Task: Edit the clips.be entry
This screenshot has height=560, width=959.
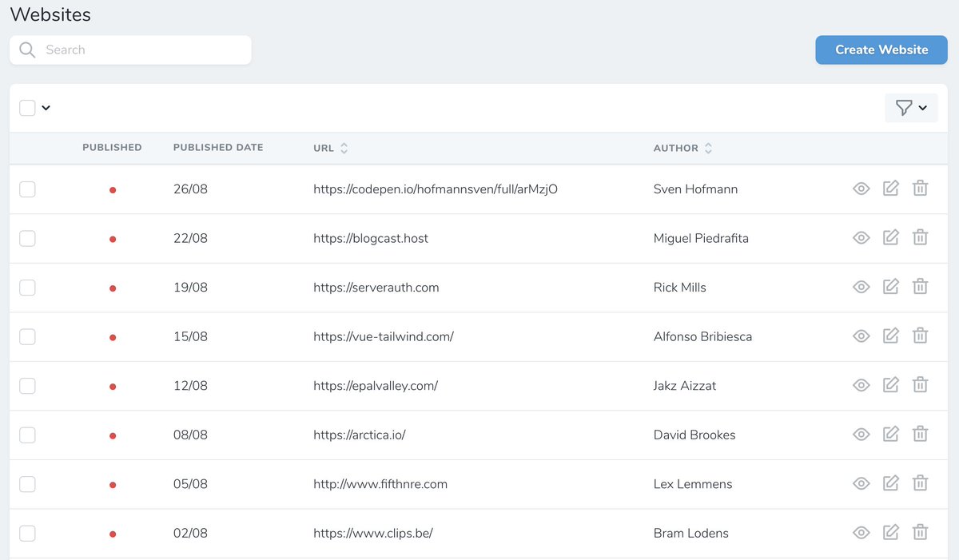Action: coord(891,533)
